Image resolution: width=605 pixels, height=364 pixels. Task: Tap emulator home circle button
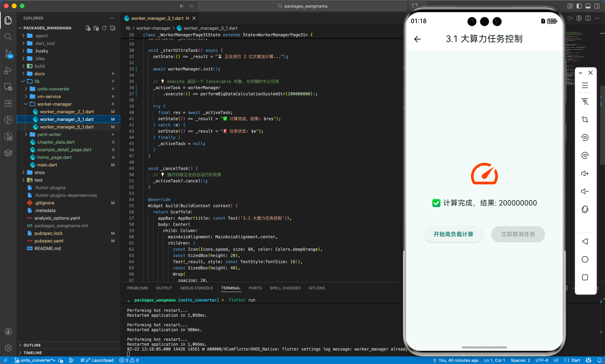pyautogui.click(x=585, y=259)
